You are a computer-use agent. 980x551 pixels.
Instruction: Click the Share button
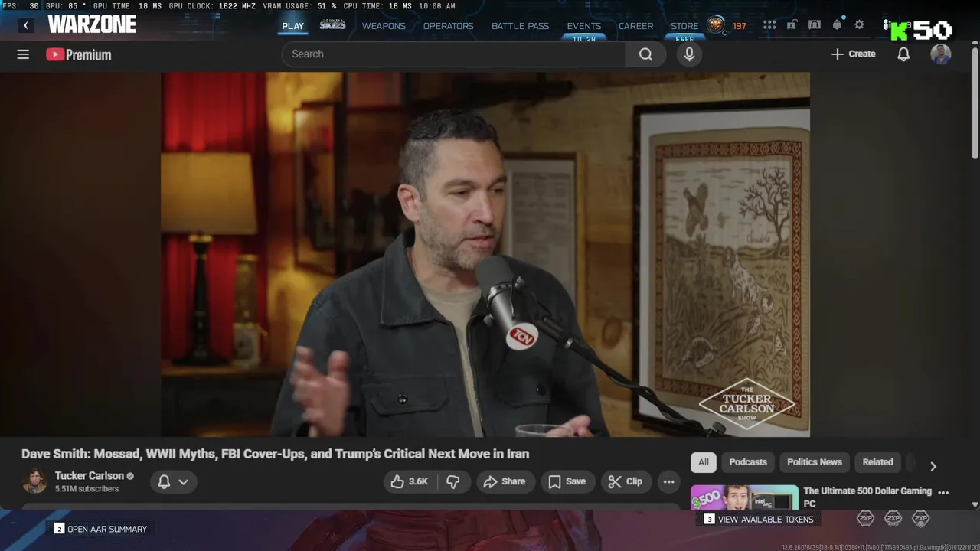click(x=505, y=481)
